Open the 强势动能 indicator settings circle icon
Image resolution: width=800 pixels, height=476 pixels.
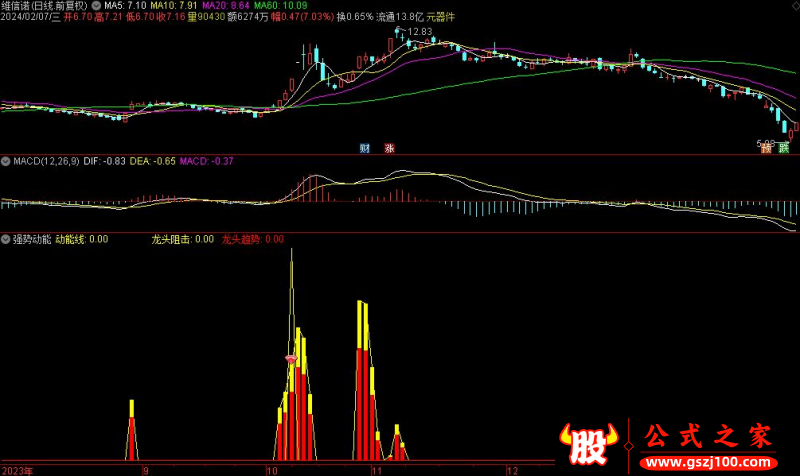pos(6,240)
